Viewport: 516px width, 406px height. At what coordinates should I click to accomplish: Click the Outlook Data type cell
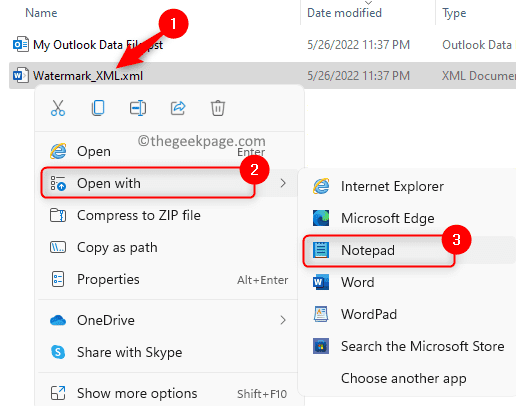pos(477,45)
